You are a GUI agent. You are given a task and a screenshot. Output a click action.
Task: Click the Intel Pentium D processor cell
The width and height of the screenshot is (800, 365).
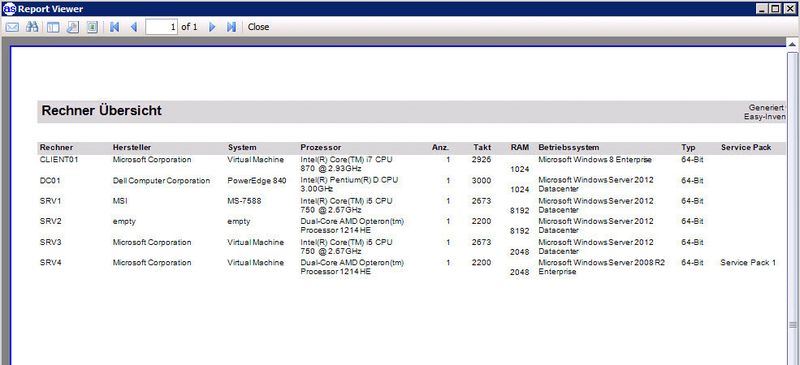pos(349,185)
